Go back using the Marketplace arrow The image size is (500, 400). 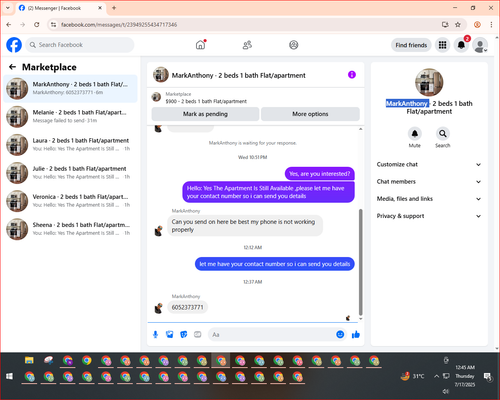click(12, 67)
